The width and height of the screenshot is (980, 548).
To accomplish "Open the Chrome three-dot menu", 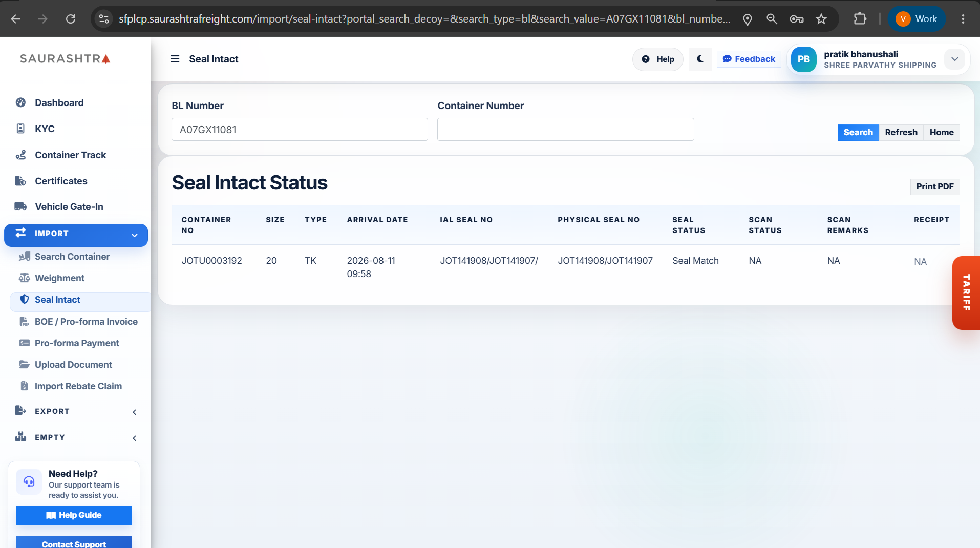I will click(x=963, y=19).
